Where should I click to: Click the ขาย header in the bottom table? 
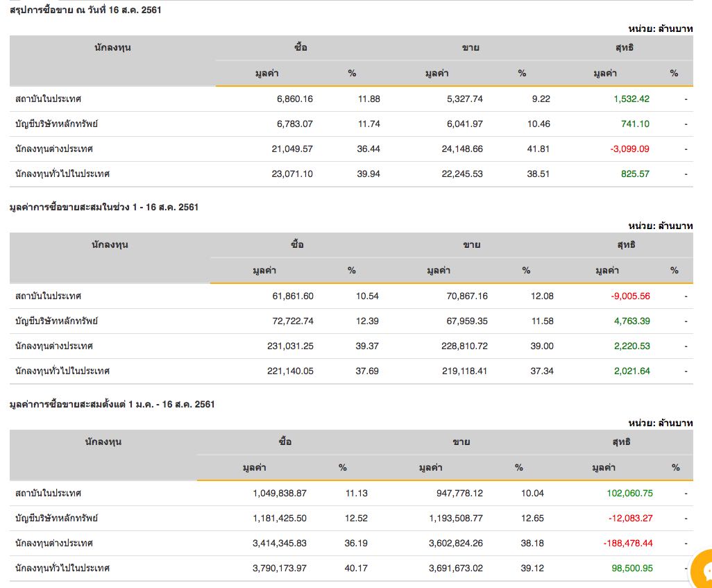coord(461,442)
